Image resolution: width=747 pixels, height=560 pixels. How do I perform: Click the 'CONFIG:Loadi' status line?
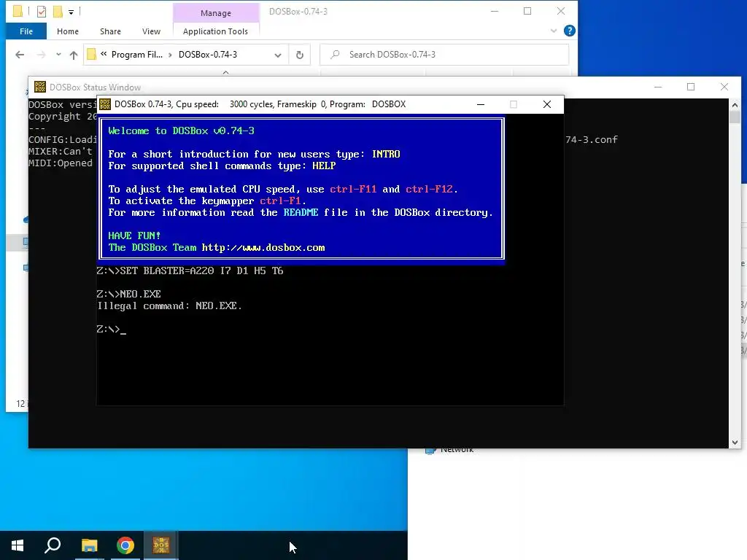coord(63,139)
